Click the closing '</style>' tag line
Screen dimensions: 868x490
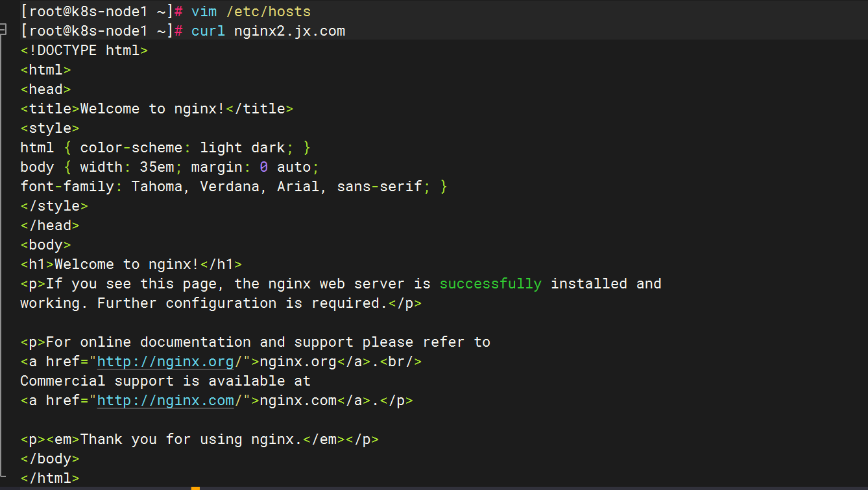pyautogui.click(x=54, y=206)
